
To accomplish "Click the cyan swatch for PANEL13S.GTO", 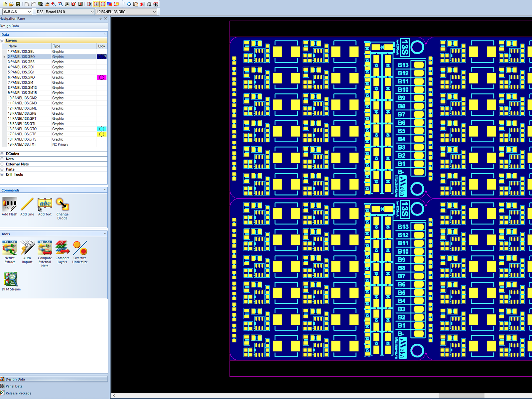I will [x=101, y=129].
